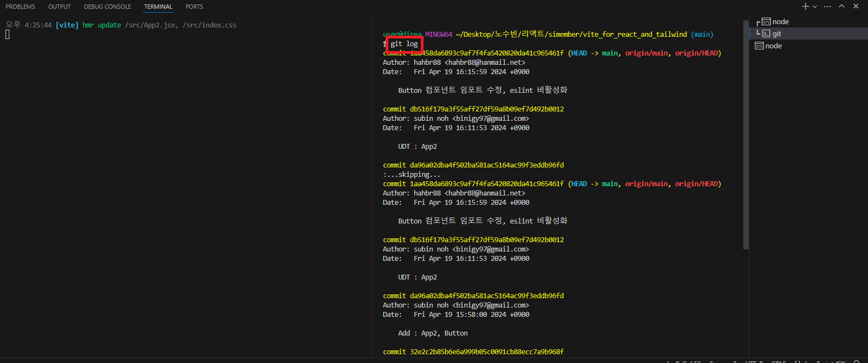Open the launch profile dropdown chevron
868x363 pixels.
pyautogui.click(x=815, y=7)
